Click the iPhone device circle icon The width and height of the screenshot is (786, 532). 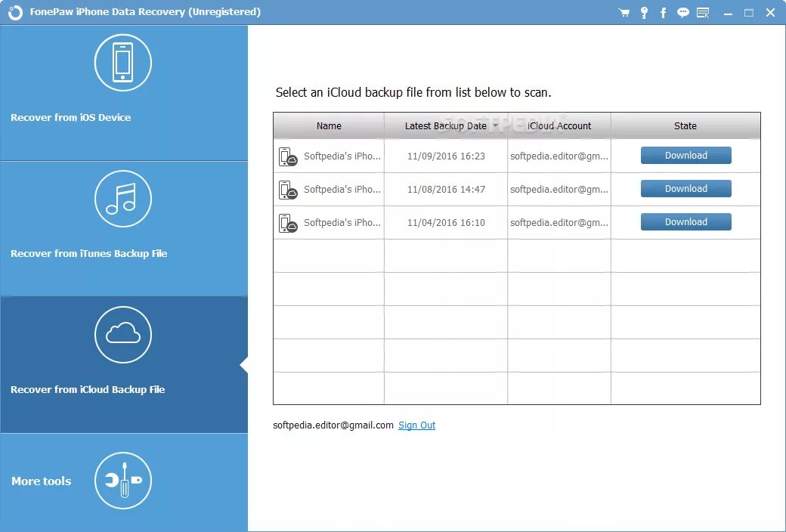[x=122, y=63]
